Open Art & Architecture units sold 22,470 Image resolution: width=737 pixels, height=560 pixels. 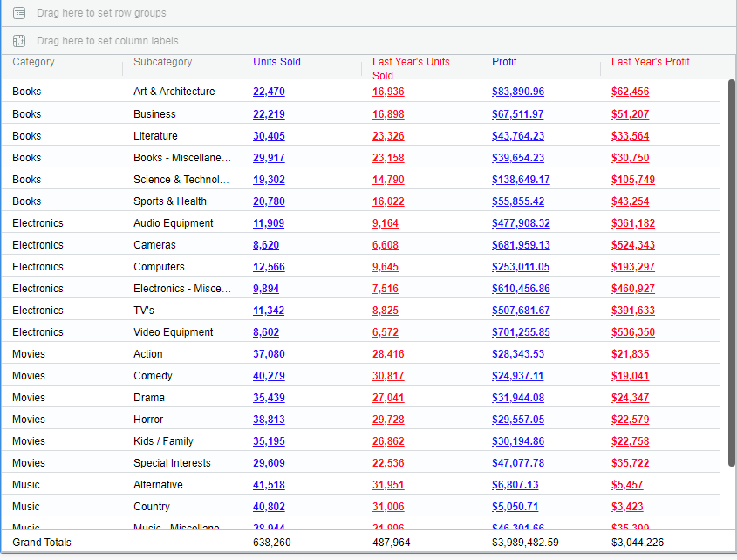[x=269, y=92]
